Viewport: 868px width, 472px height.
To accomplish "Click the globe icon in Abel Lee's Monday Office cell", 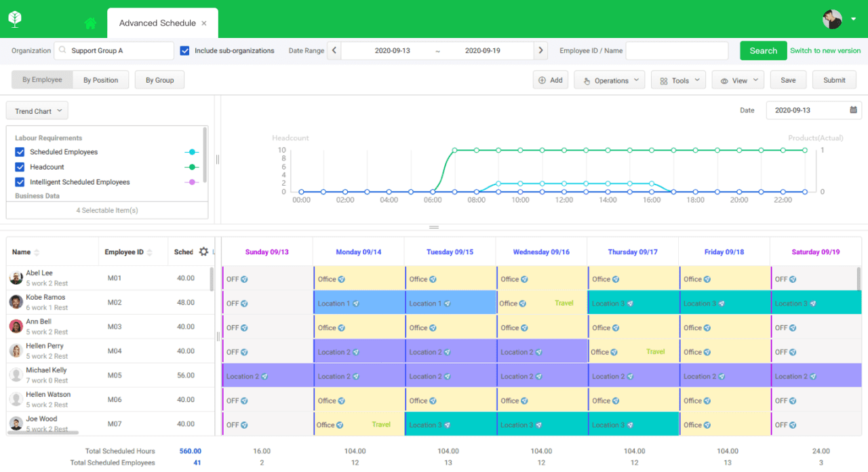I will pos(342,278).
